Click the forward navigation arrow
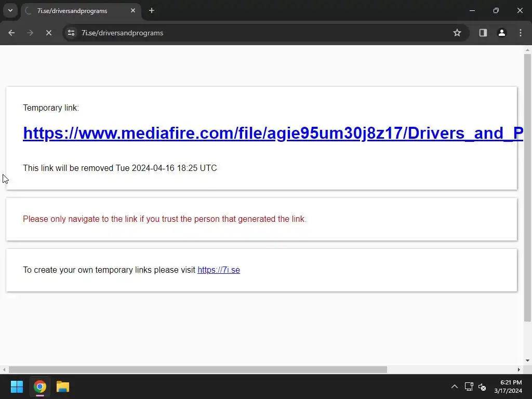 [30, 33]
